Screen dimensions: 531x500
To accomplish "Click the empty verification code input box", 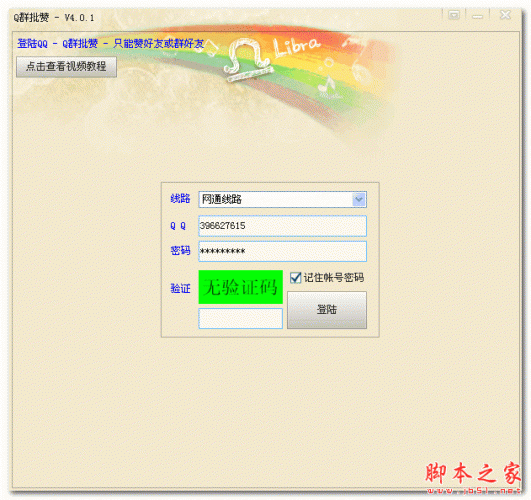I will coord(240,318).
